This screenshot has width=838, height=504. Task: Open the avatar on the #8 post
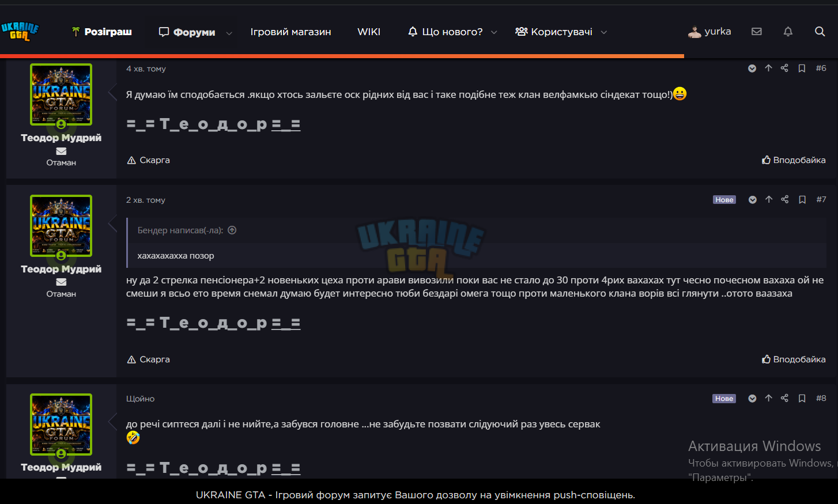tap(61, 425)
